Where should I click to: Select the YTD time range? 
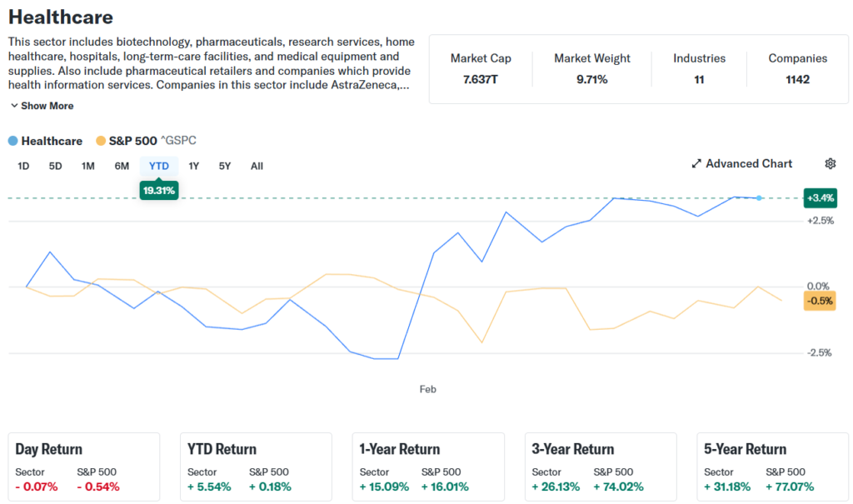tap(158, 166)
